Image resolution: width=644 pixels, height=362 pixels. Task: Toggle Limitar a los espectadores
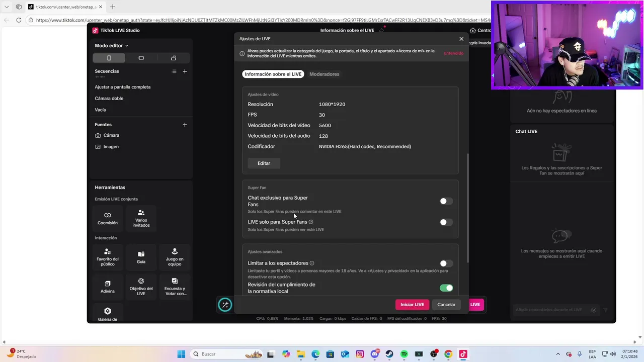(446, 263)
